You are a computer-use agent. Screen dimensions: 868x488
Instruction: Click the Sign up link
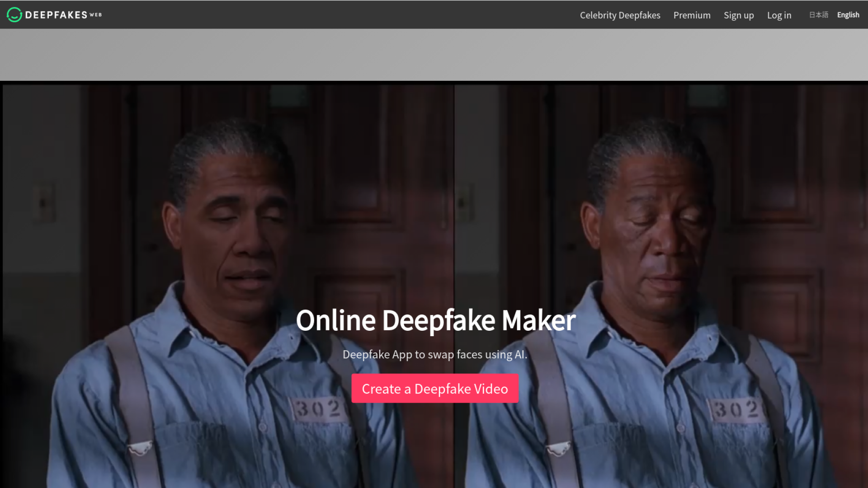click(738, 15)
